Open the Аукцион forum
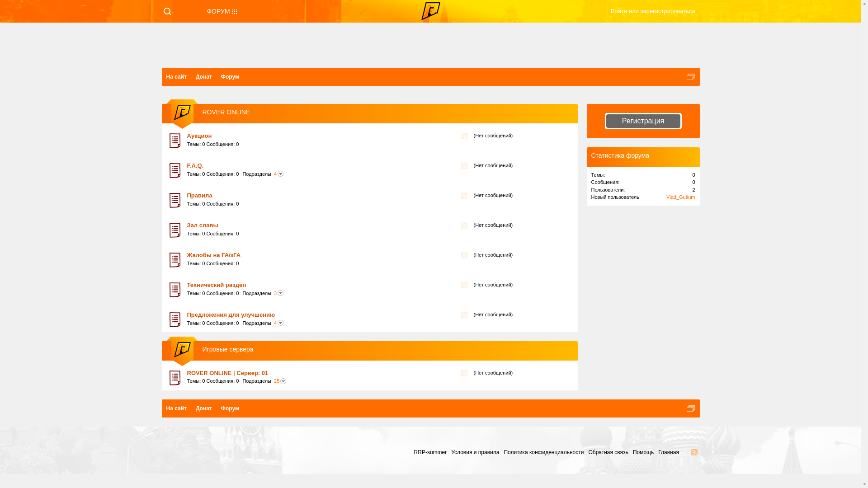868x488 pixels. (x=199, y=136)
